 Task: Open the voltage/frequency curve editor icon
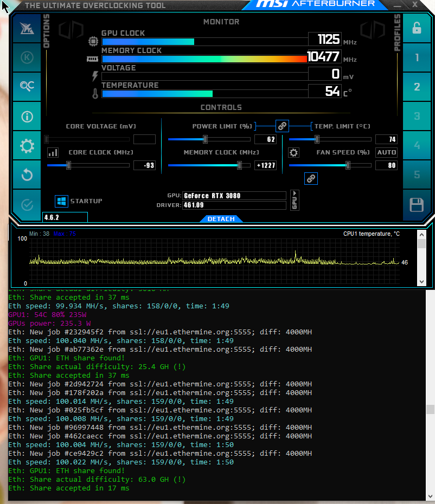coord(53,152)
